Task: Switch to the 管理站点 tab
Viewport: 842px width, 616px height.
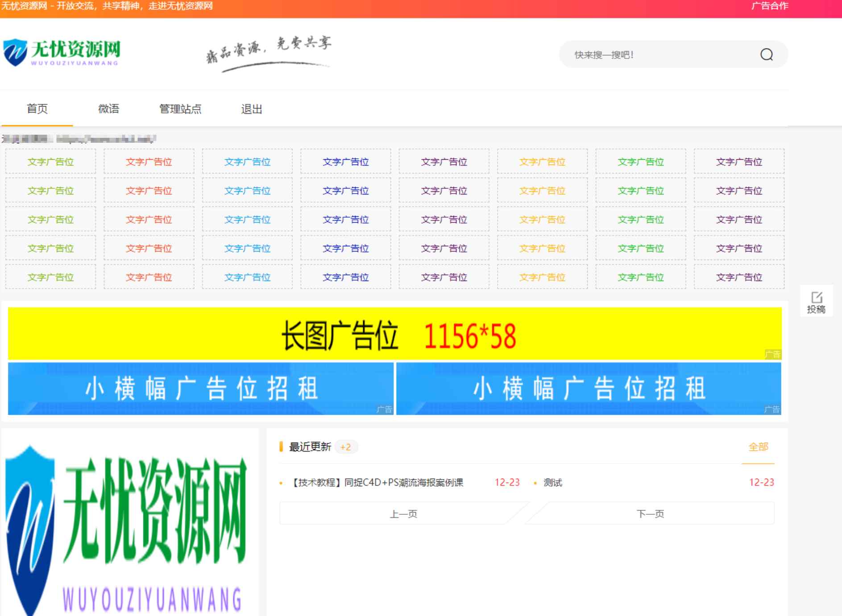Action: (x=180, y=109)
